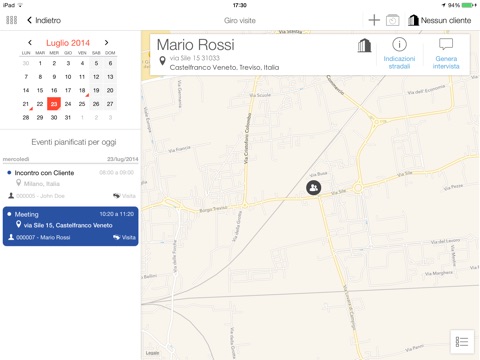Click Castelfranco Veneto, Treviso, Italia address
Viewport: 480px width, 360px height.
click(x=224, y=67)
